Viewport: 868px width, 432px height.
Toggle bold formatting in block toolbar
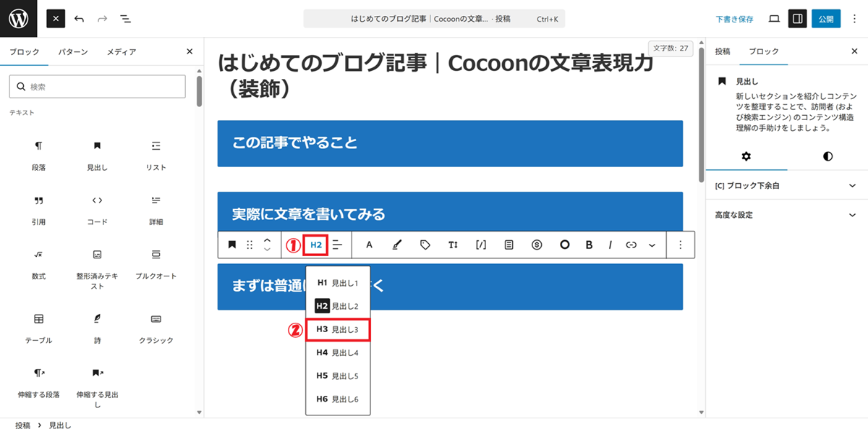589,245
